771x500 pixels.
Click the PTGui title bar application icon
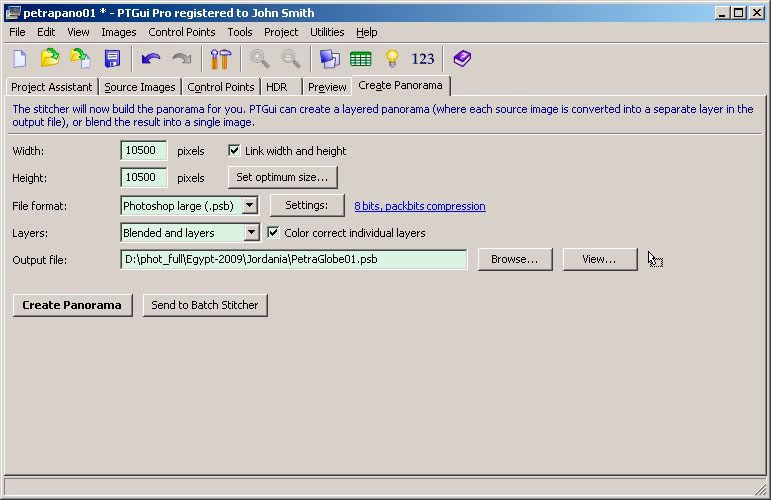13,13
